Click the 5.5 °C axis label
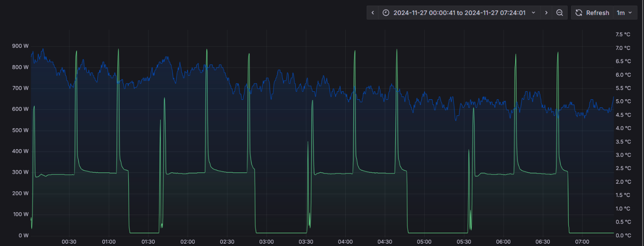This screenshot has width=644, height=246. click(623, 88)
